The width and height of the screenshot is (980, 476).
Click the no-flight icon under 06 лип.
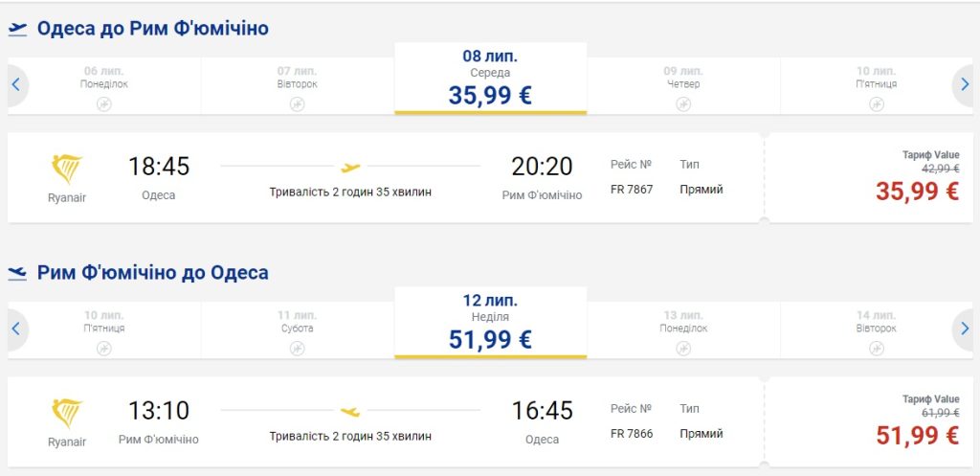pos(104,103)
